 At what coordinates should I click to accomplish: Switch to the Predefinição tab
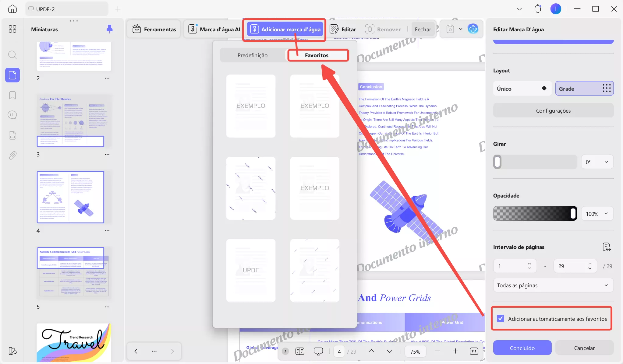click(x=253, y=55)
